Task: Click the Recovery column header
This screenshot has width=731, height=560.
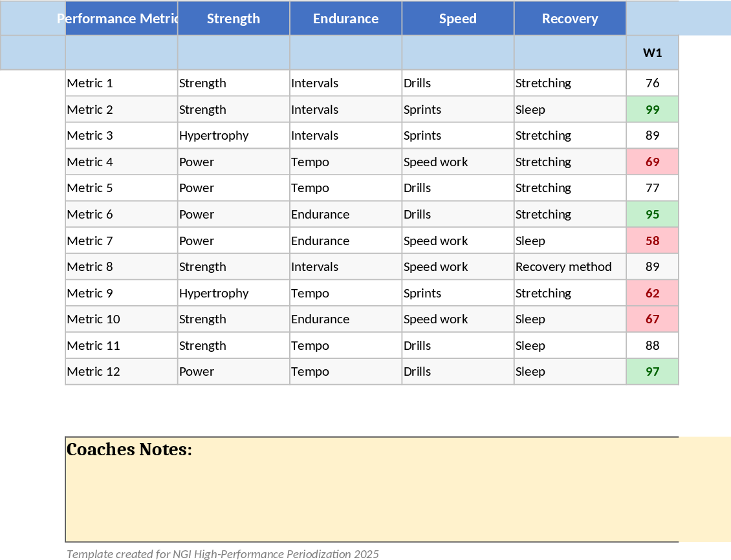Action: point(570,19)
